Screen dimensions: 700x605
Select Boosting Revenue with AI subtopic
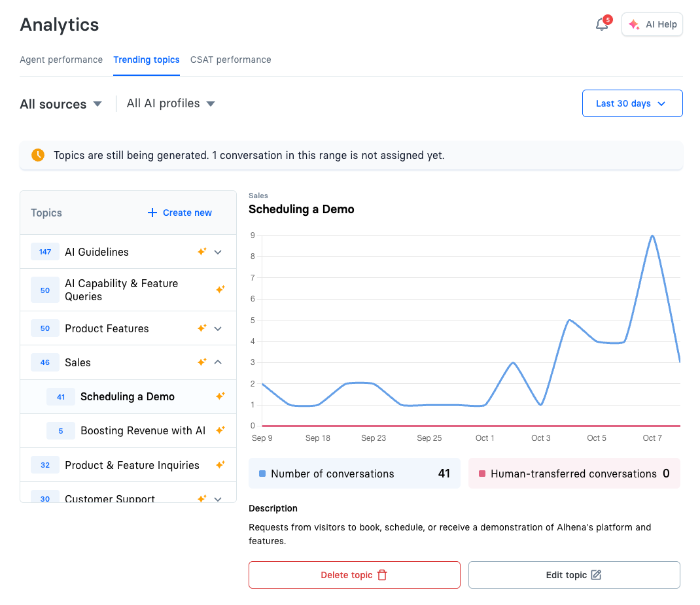point(128,430)
